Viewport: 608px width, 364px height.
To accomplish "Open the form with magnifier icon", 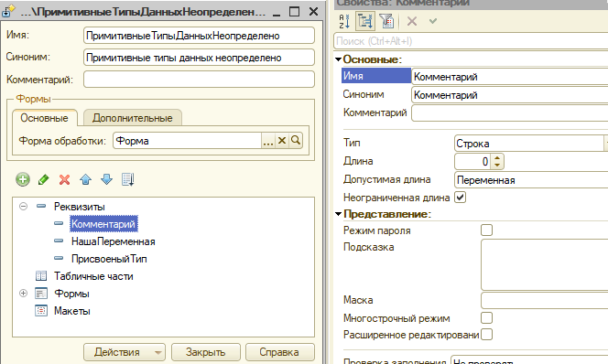I will (x=296, y=140).
